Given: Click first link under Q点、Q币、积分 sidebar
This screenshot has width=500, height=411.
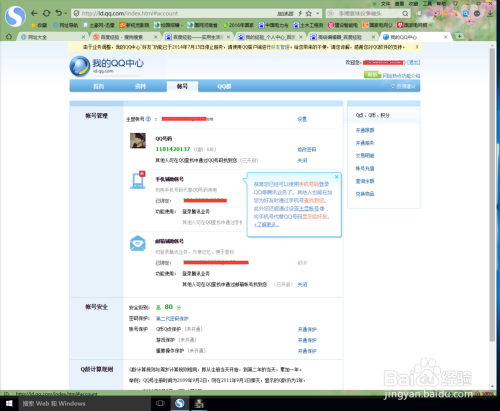Looking at the screenshot, I should click(365, 130).
